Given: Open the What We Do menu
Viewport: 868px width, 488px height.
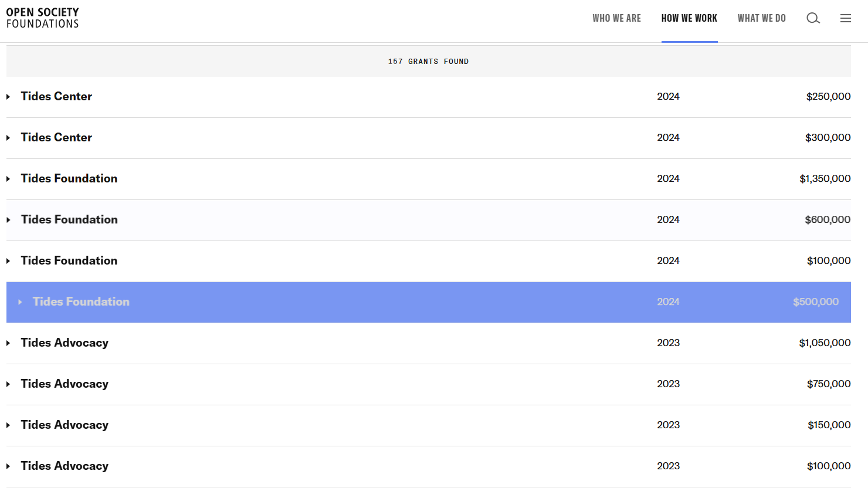Looking at the screenshot, I should click(761, 18).
